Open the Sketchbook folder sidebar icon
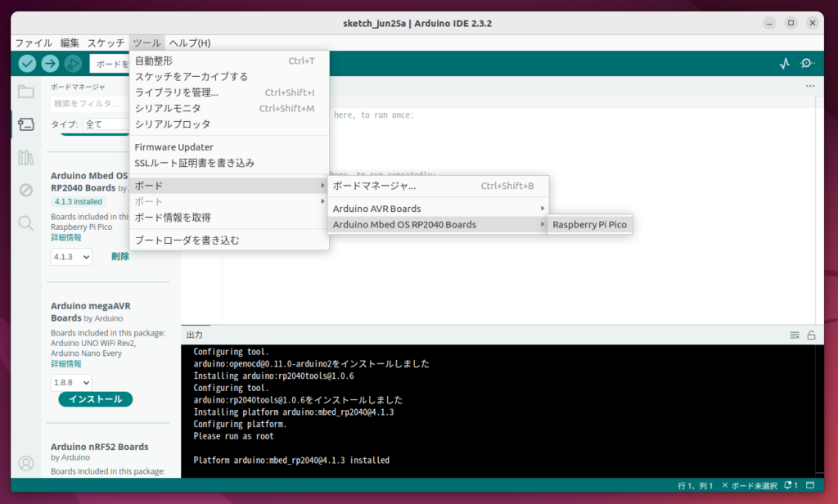The height and width of the screenshot is (504, 838). [x=25, y=92]
